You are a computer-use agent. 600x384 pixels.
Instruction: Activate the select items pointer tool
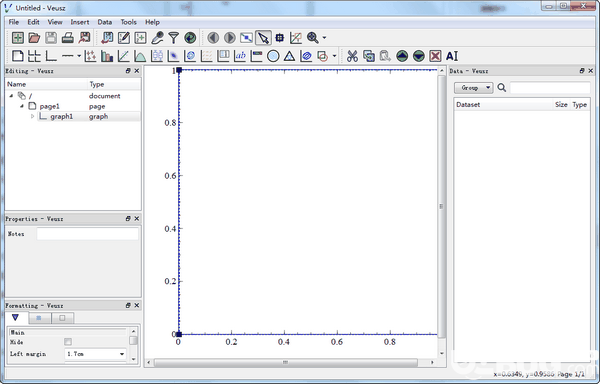pyautogui.click(x=263, y=37)
